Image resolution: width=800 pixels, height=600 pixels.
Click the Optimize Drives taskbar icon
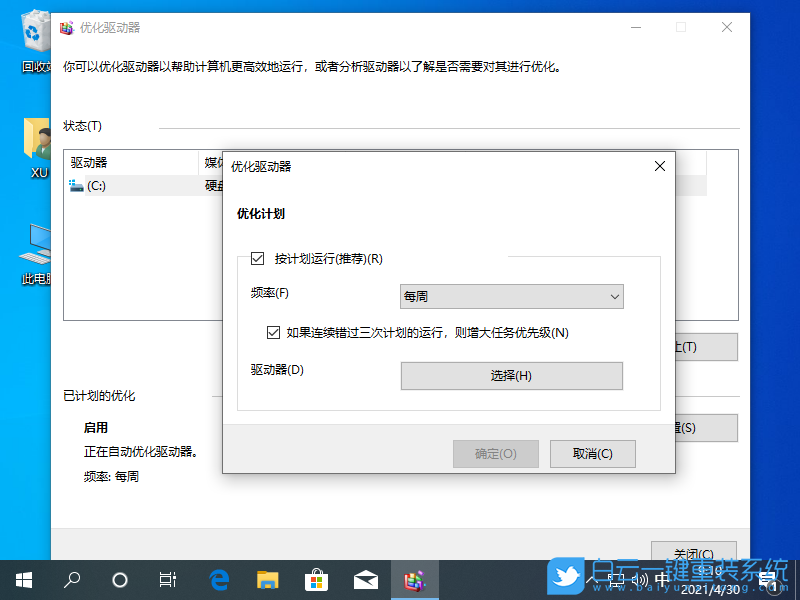click(415, 579)
